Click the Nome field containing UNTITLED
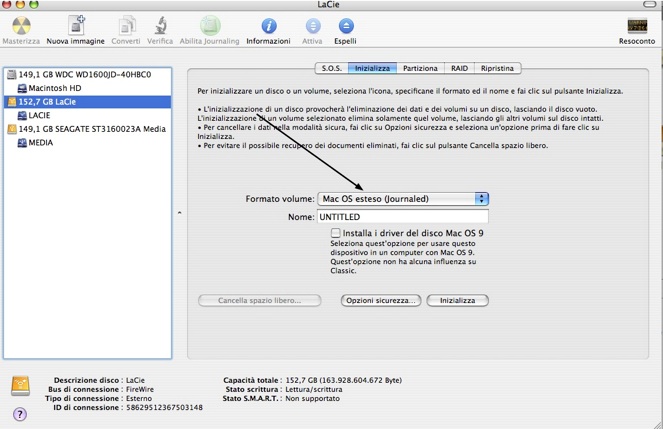663x429 pixels. click(403, 217)
